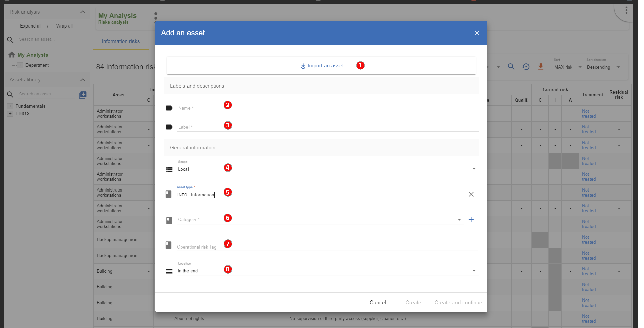Collapse the Assets library panel
Viewport: 644px width, 328px height.
point(83,80)
